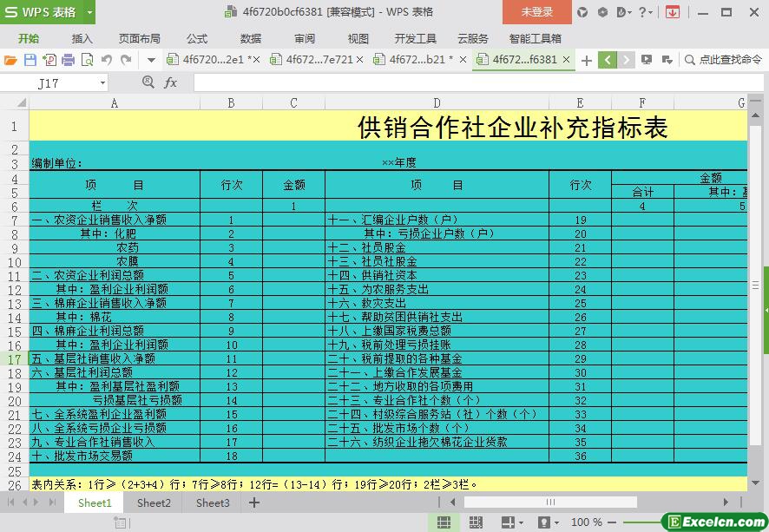Add a new sheet with plus button
The height and width of the screenshot is (532, 769).
254,502
